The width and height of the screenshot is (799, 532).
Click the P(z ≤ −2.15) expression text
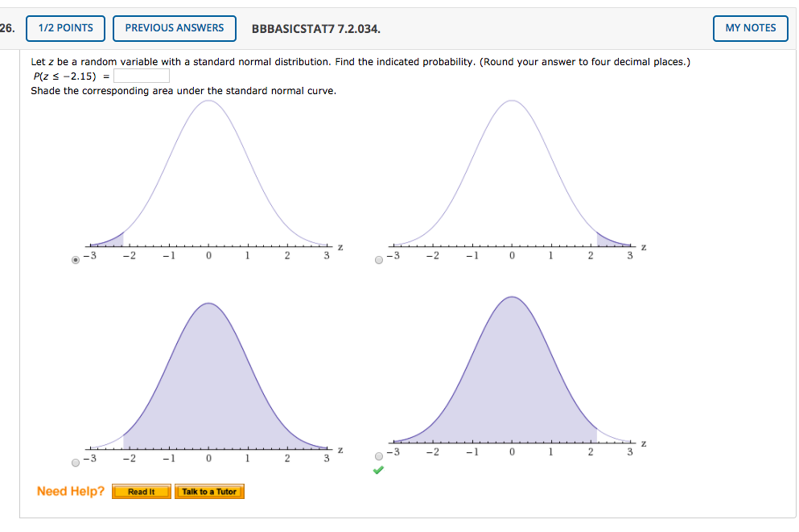point(67,76)
